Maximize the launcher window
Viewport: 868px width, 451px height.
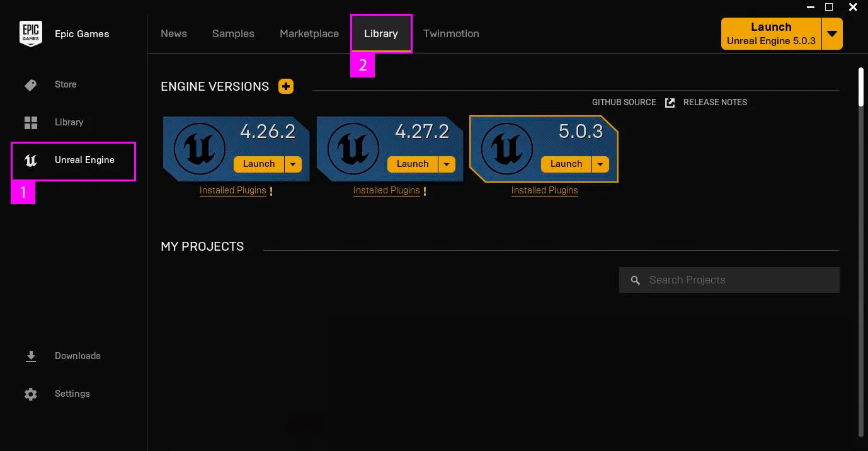click(x=829, y=7)
